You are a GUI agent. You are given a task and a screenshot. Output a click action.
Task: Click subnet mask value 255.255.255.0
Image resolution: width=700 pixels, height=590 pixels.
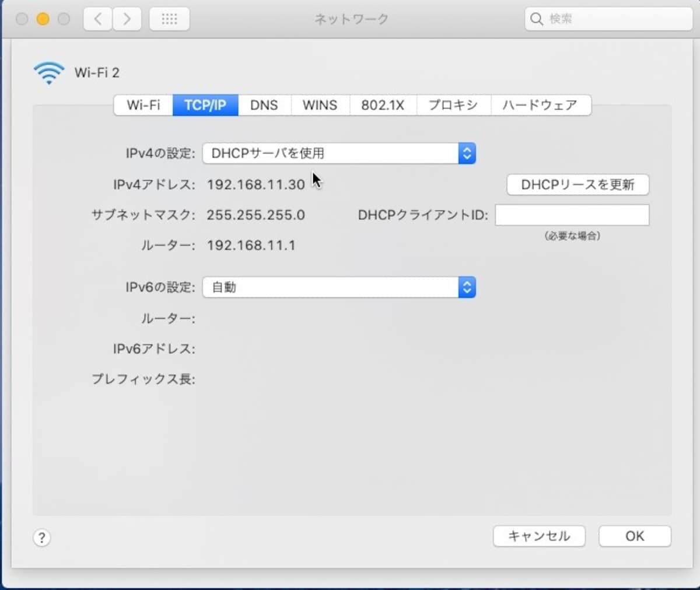pyautogui.click(x=256, y=215)
